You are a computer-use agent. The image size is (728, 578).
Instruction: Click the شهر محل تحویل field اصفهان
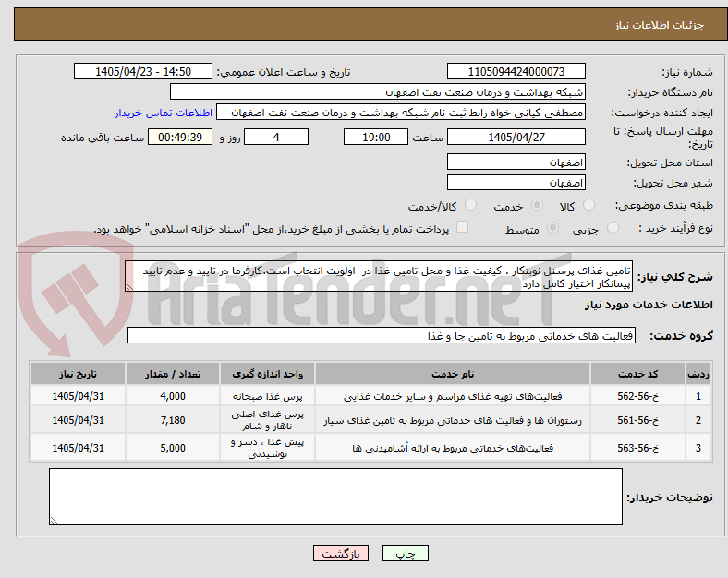click(x=516, y=182)
